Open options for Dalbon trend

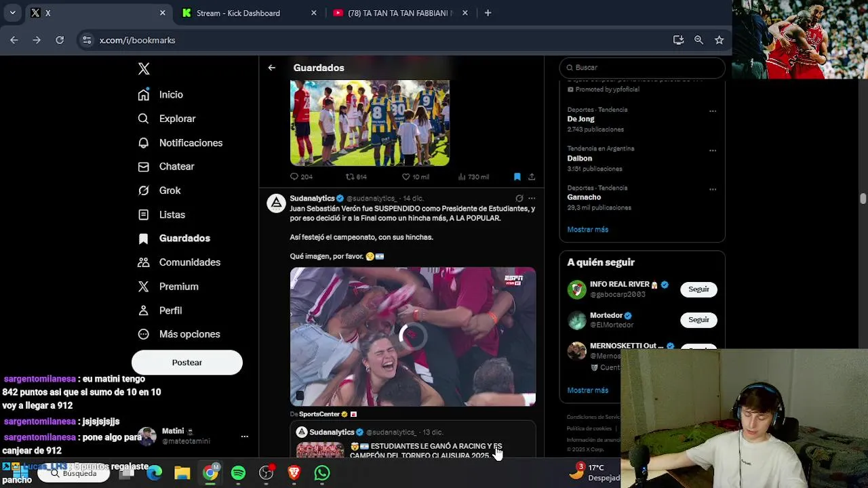pyautogui.click(x=713, y=150)
